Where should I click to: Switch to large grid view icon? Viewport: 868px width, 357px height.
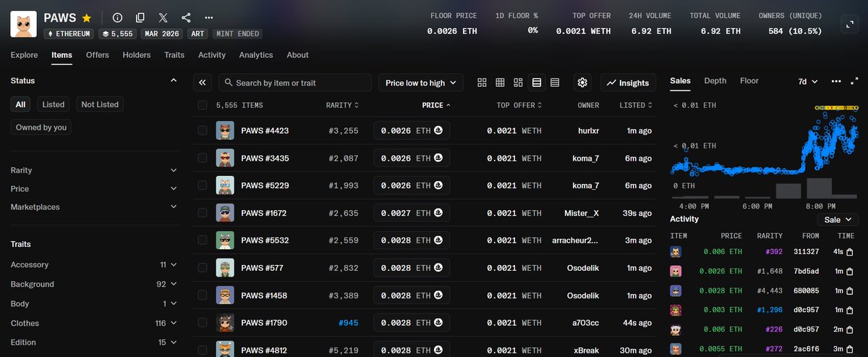point(482,83)
